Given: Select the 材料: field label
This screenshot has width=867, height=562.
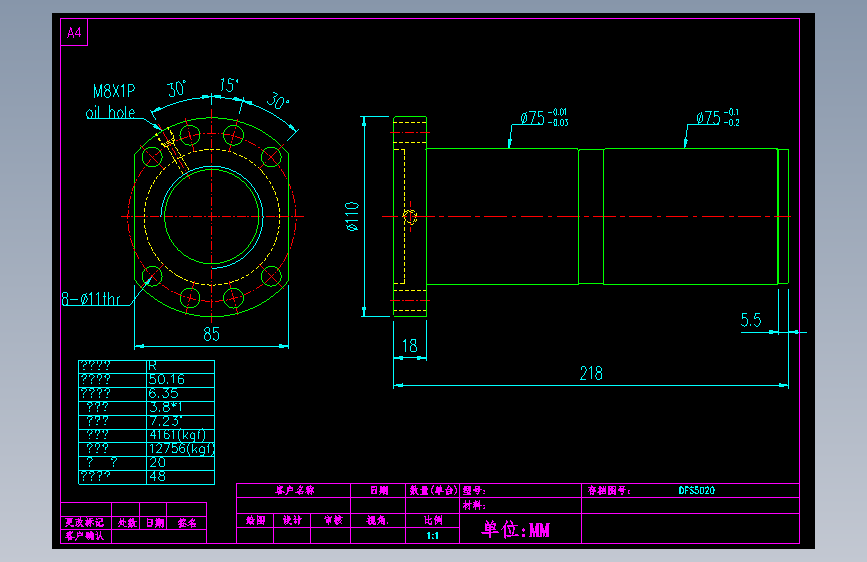Looking at the screenshot, I should [x=474, y=505].
